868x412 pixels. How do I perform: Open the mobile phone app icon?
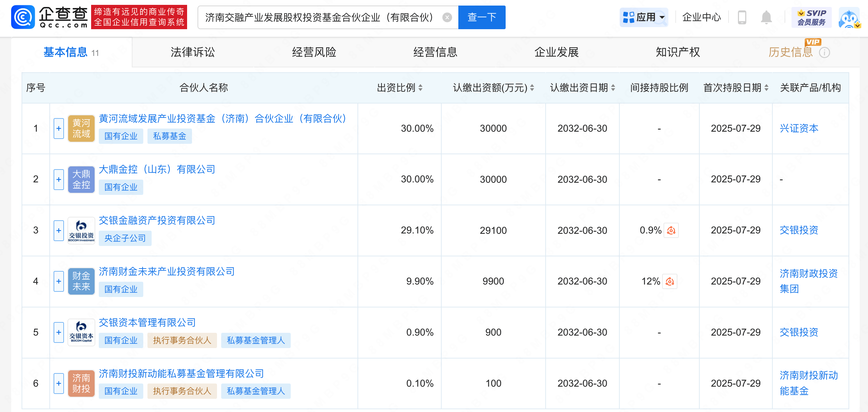point(742,17)
